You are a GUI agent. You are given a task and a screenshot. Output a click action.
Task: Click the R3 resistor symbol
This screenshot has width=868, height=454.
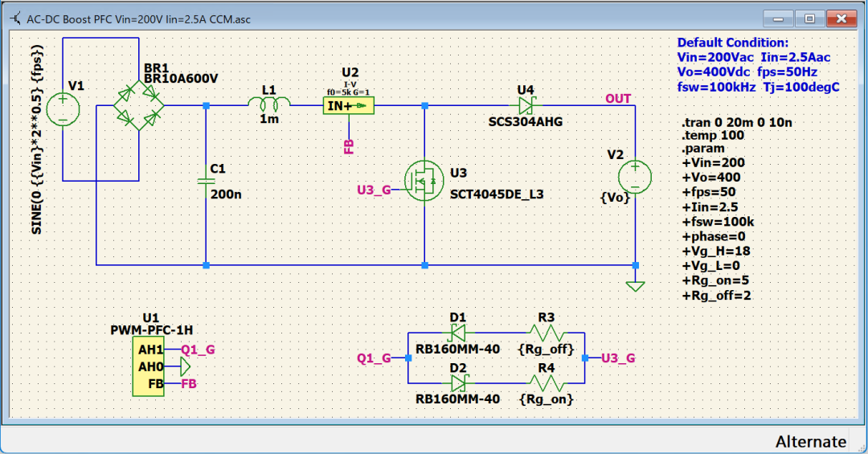coord(547,333)
